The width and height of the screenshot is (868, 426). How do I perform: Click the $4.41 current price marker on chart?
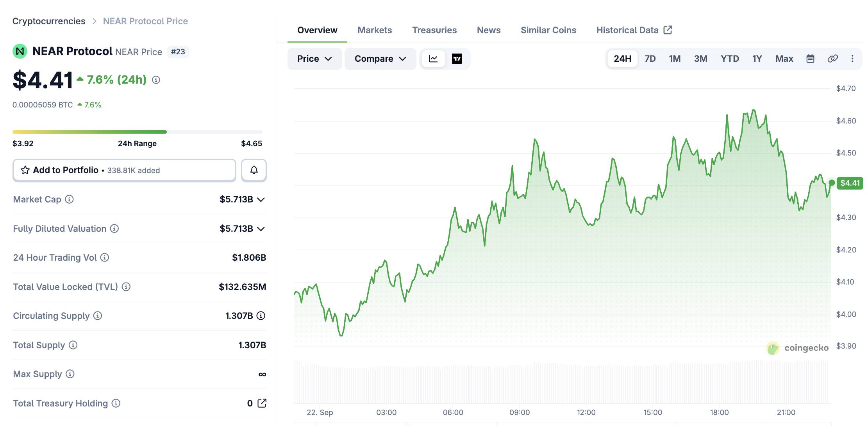coord(850,183)
